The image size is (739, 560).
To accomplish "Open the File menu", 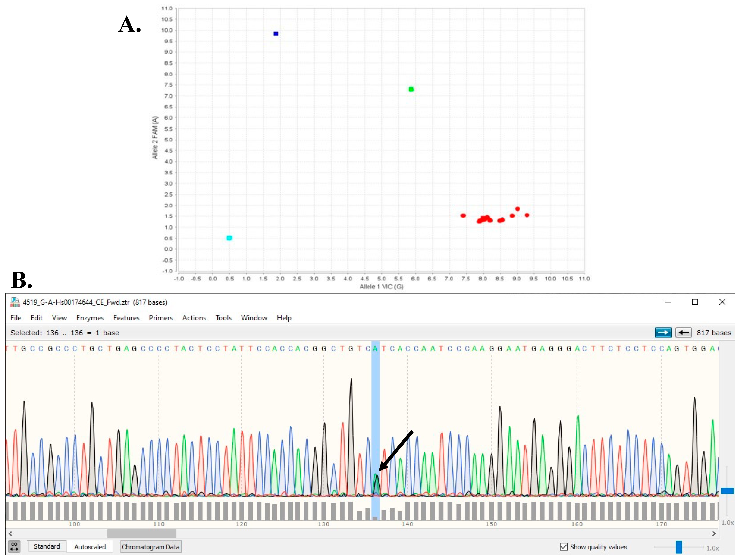I will coord(16,318).
